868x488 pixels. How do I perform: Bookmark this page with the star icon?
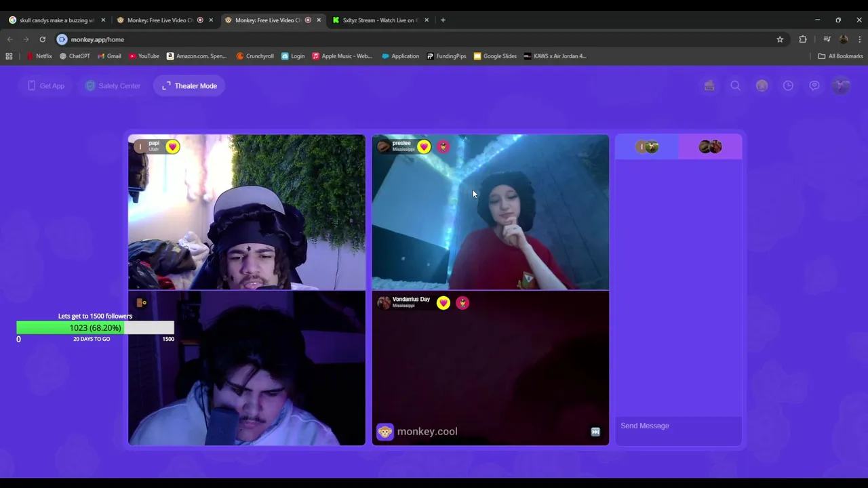(780, 39)
